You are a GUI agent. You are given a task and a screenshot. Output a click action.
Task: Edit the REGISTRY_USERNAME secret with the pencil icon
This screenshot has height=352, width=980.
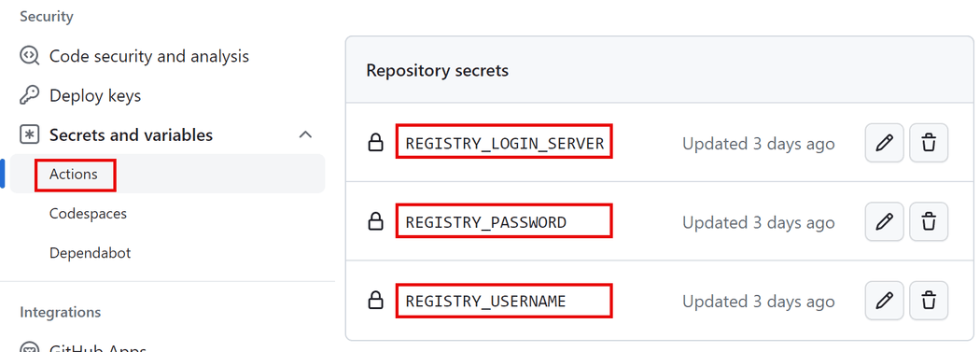[884, 301]
